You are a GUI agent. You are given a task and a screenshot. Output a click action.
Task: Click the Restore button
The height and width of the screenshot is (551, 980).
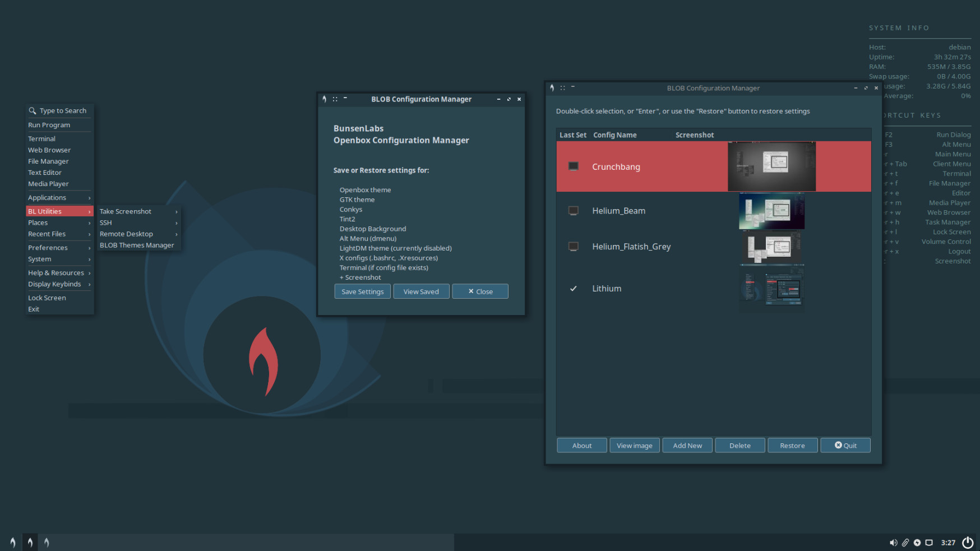coord(793,446)
